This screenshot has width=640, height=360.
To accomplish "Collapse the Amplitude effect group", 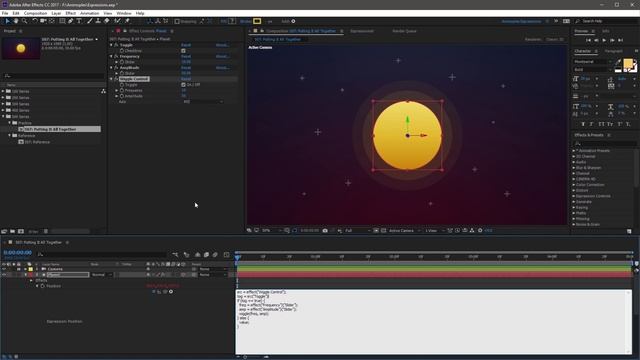I will (111, 68).
